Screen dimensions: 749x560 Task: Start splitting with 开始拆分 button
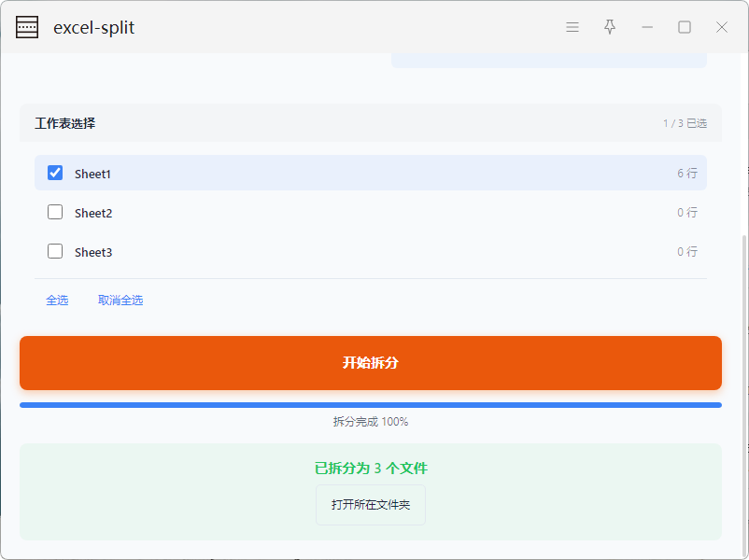pos(370,363)
